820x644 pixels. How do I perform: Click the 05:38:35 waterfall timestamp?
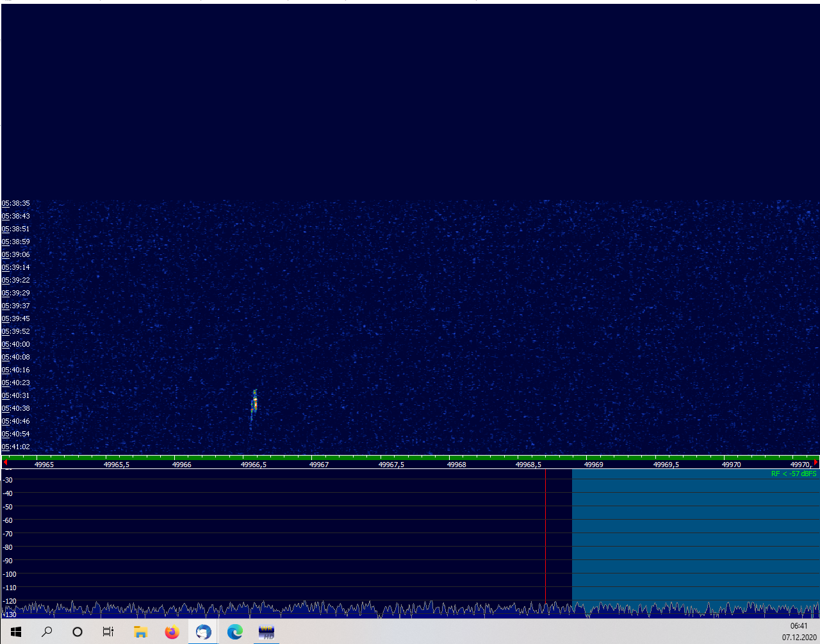[x=16, y=203]
